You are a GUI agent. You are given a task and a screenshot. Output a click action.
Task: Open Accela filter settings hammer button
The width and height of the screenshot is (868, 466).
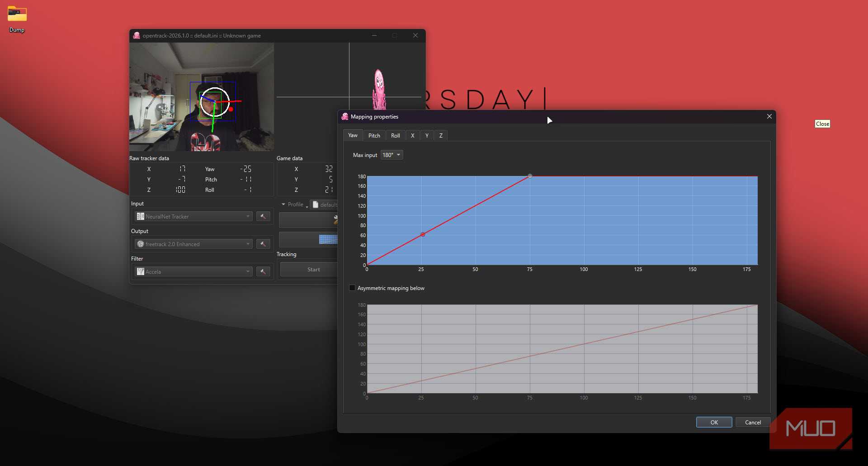pos(263,271)
